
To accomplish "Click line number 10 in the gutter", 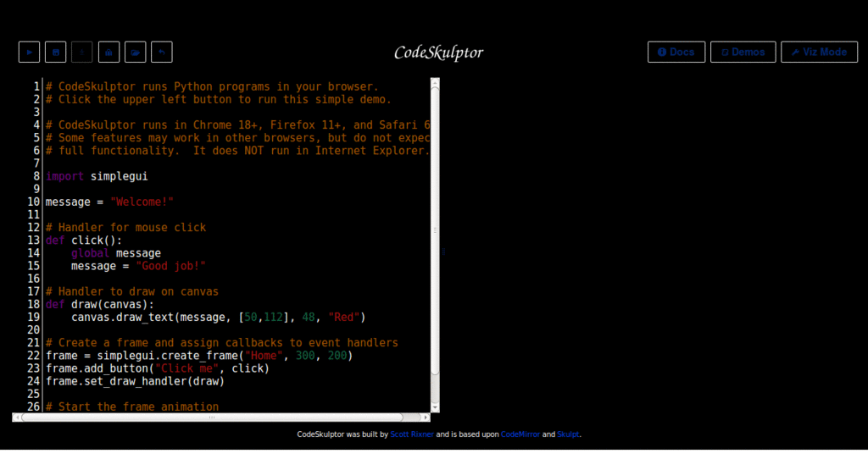I will pos(34,202).
